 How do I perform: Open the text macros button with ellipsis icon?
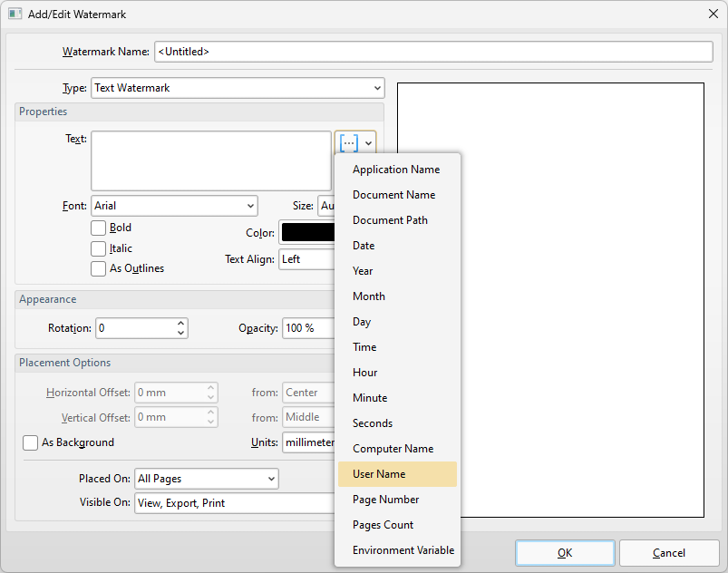(348, 142)
